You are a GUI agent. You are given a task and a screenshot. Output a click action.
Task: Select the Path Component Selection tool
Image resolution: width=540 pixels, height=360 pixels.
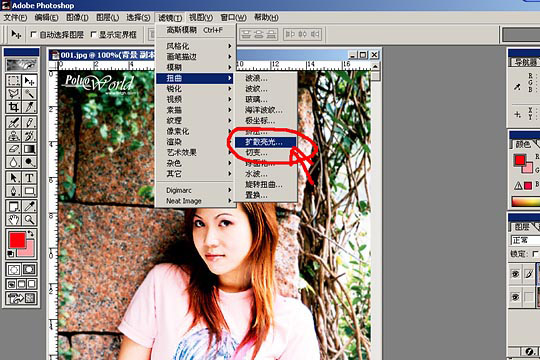click(13, 178)
